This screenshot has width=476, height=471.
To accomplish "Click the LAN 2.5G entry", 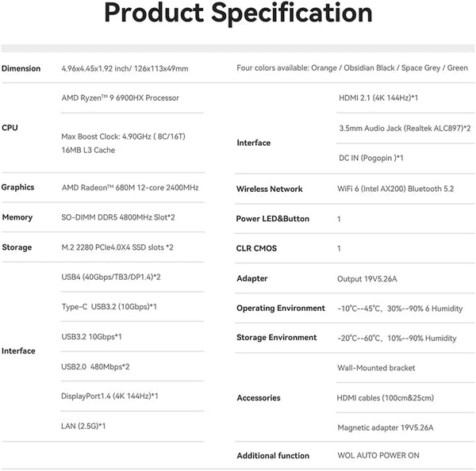I will [x=83, y=427].
